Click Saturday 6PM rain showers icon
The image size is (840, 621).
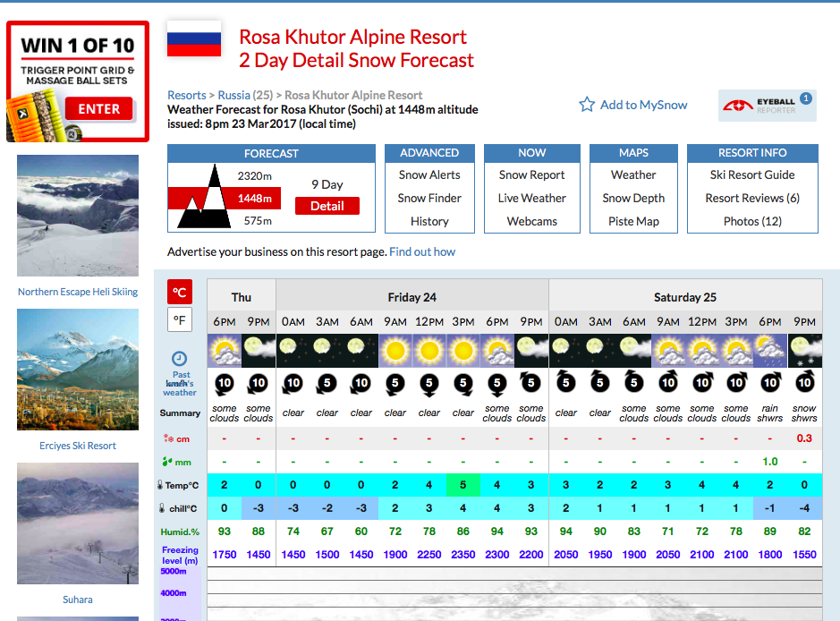[x=770, y=351]
